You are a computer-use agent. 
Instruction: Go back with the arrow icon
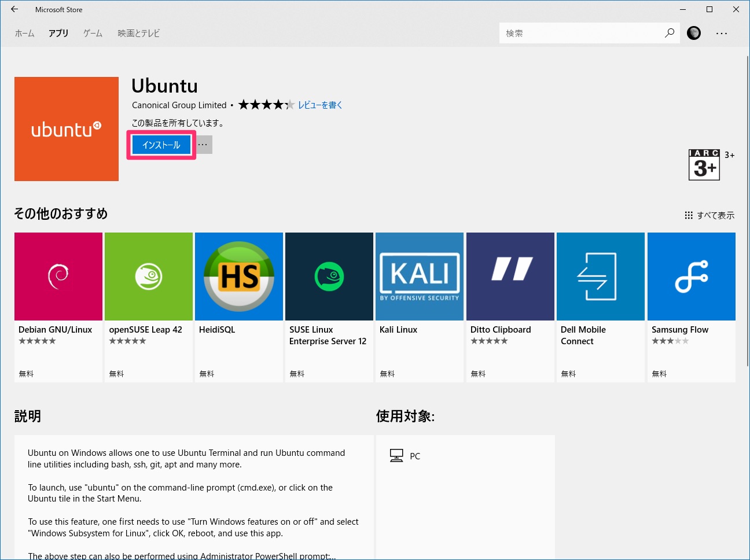click(14, 9)
